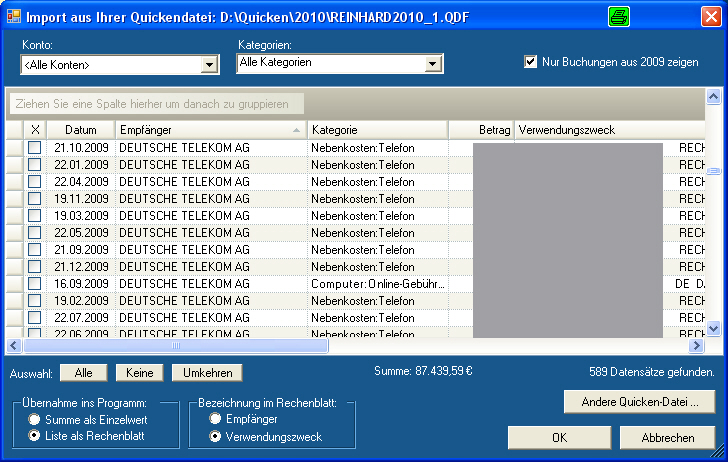Click the date cell 16.09.2009
The height and width of the screenshot is (462, 728).
click(x=81, y=284)
